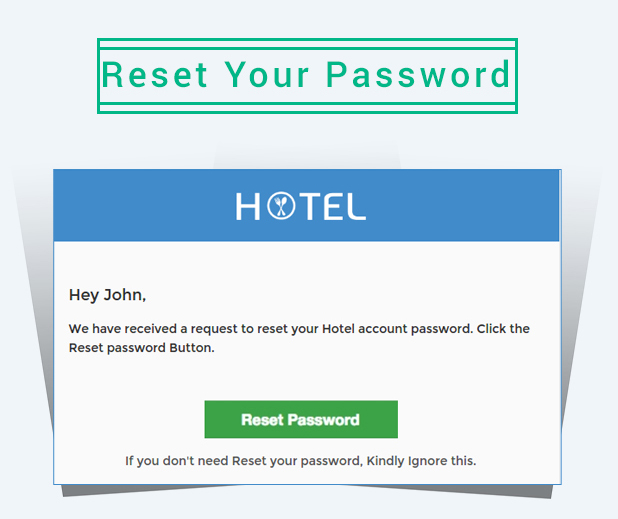The image size is (618, 519).
Task: Click the green Reset Password button
Action: [x=301, y=420]
